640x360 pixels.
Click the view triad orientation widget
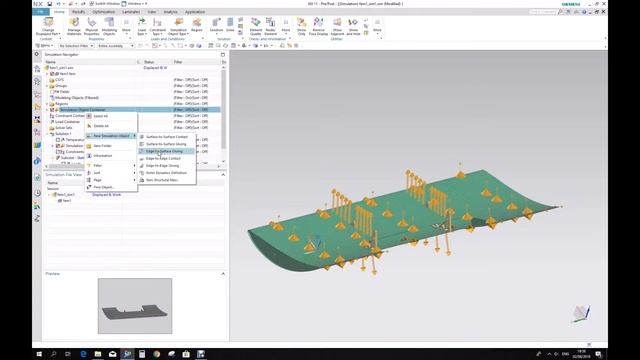581,313
